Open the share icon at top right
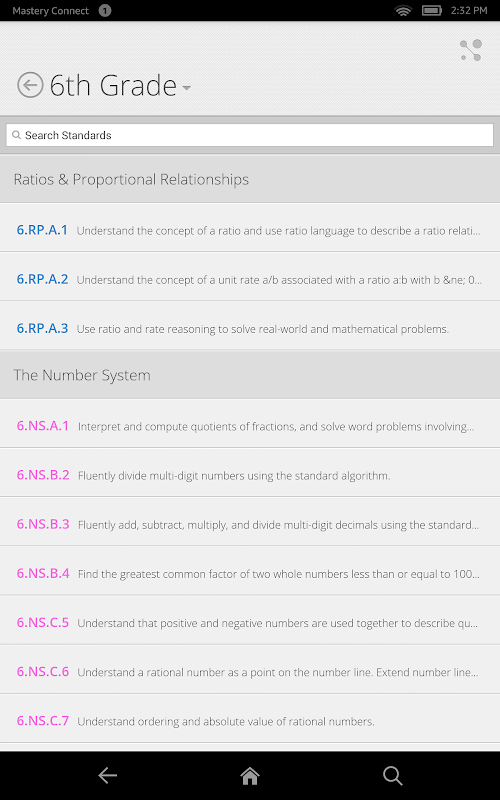500x800 pixels. coord(471,51)
